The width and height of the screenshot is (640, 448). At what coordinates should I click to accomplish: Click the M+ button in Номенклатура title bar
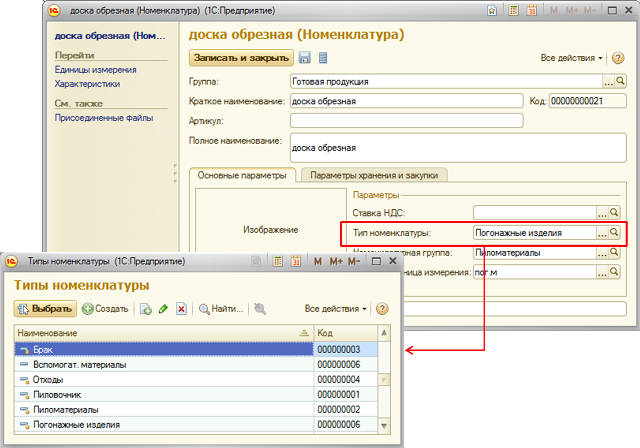point(572,11)
